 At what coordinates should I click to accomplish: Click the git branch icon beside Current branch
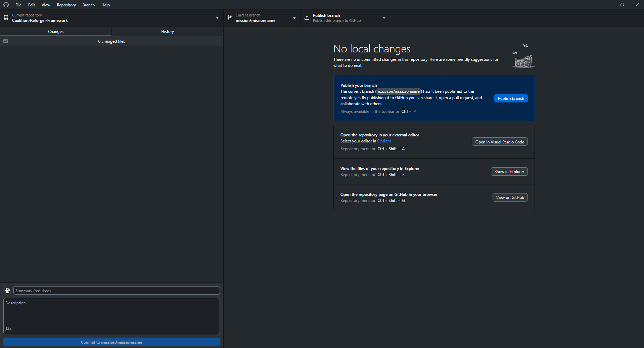[x=230, y=18]
